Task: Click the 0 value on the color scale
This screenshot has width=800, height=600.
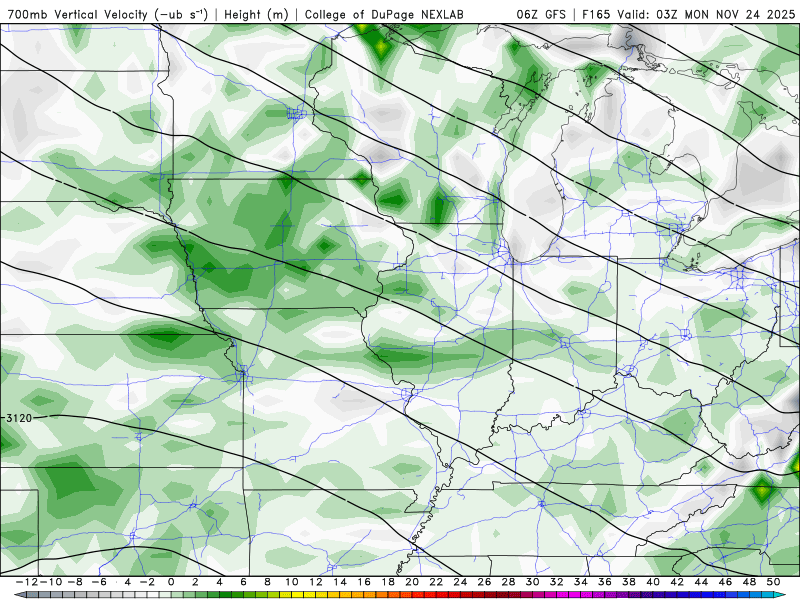Action: click(171, 582)
